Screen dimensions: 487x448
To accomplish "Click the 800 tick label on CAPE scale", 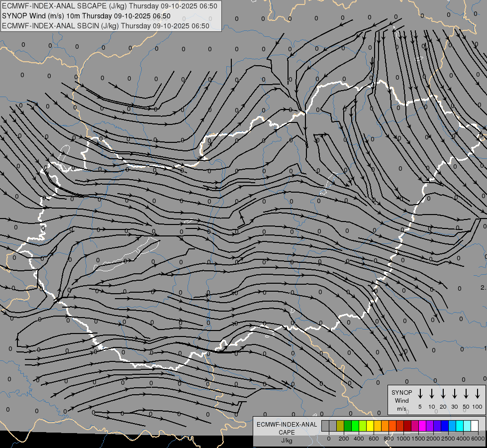I will (x=389, y=439).
